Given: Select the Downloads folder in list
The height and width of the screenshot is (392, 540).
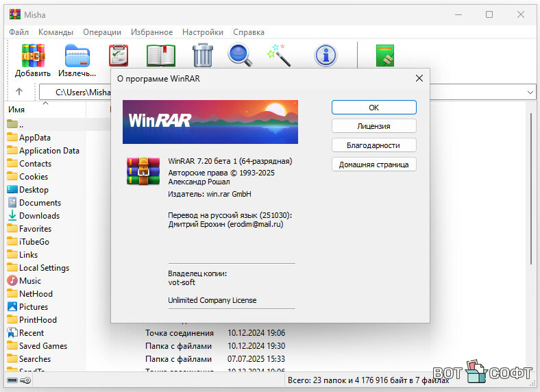Looking at the screenshot, I should pyautogui.click(x=39, y=216).
